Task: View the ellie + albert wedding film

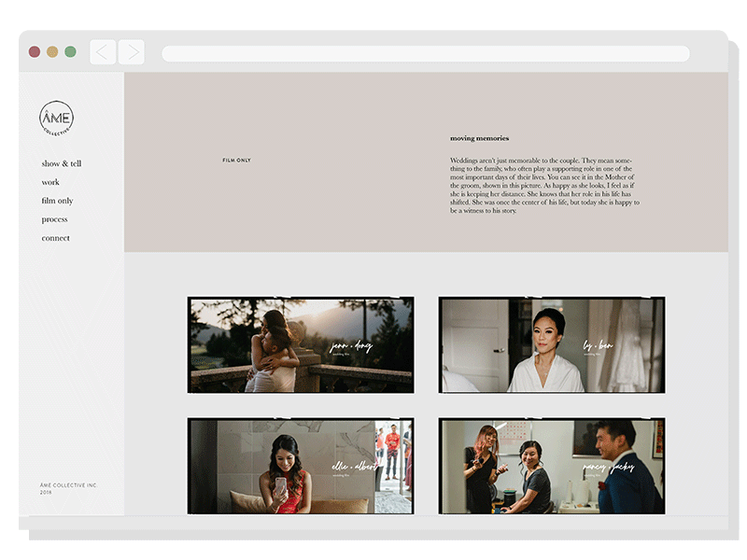Action: (x=301, y=466)
